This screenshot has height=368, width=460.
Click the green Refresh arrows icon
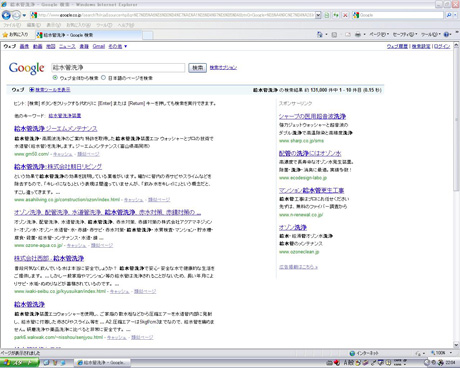tap(336, 15)
